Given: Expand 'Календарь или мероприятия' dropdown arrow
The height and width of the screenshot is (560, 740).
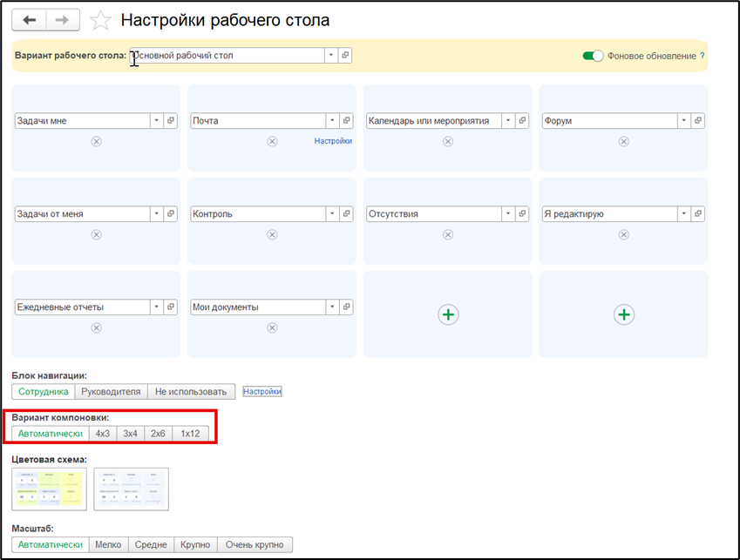Looking at the screenshot, I should pyautogui.click(x=508, y=121).
